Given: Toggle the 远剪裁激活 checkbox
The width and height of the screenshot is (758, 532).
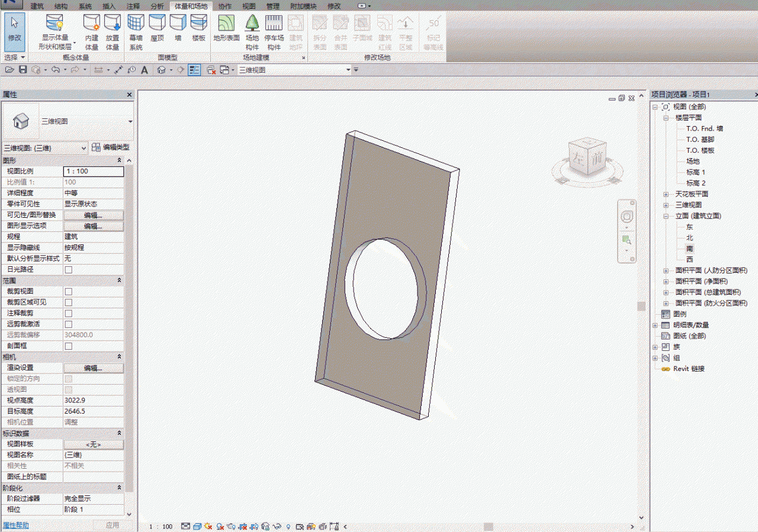Looking at the screenshot, I should (68, 324).
